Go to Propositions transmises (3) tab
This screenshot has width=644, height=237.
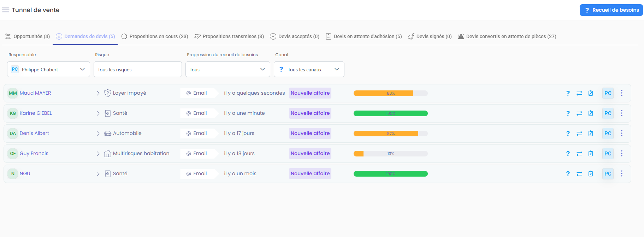pos(229,36)
